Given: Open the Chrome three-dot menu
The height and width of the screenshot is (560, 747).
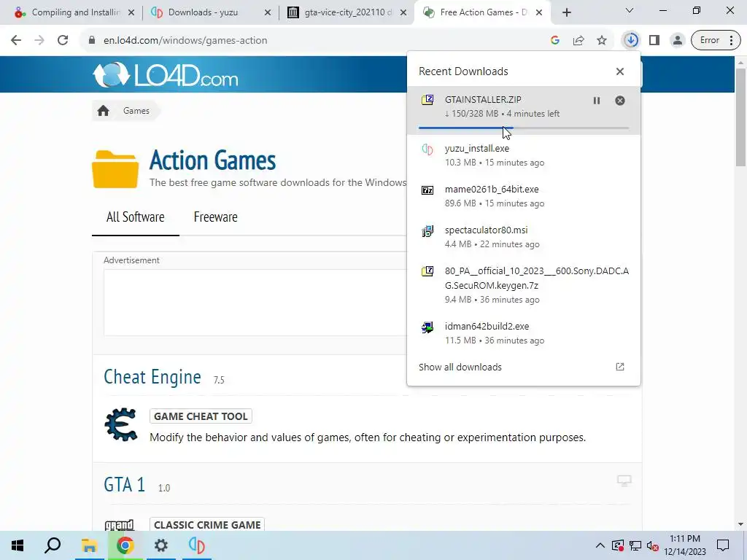Looking at the screenshot, I should [x=731, y=41].
